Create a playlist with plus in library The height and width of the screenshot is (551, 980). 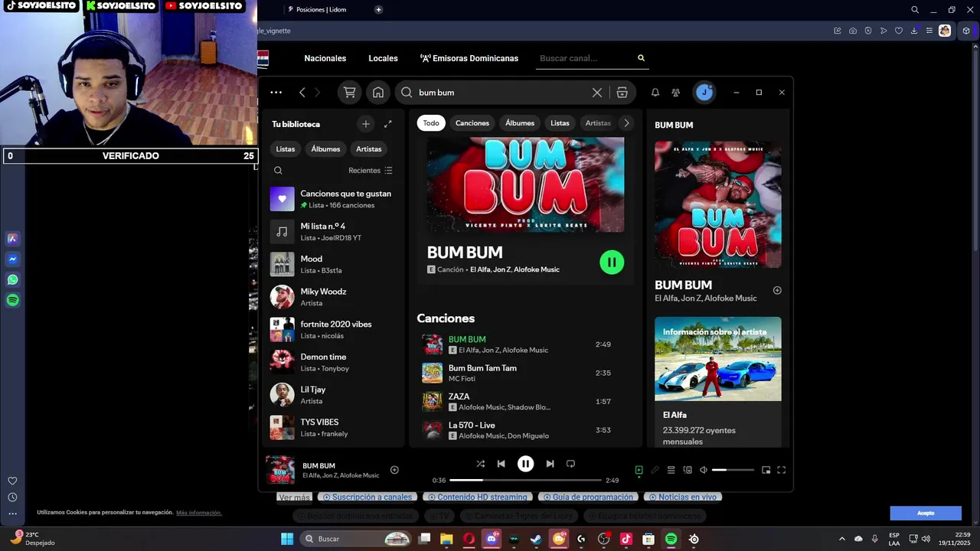tap(366, 124)
